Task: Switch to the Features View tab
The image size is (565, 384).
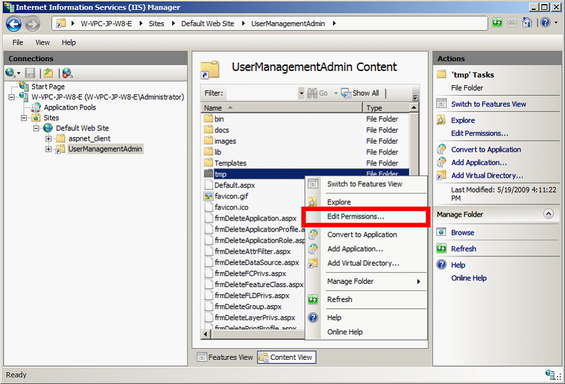Action: coord(226,357)
